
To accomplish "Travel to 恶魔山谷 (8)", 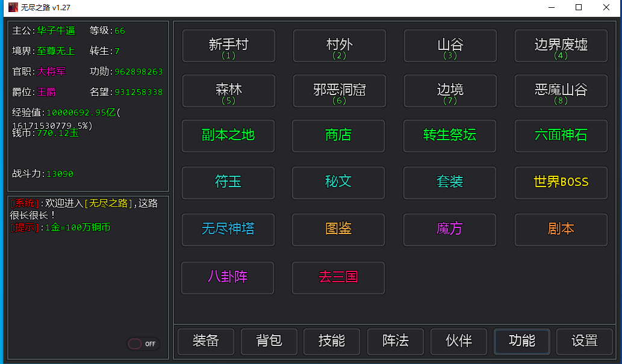I will 561,91.
